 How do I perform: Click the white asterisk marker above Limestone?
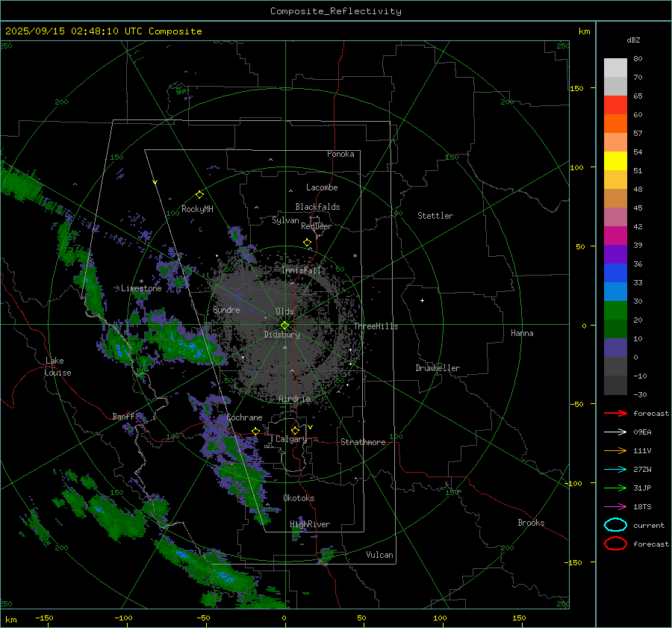click(x=141, y=282)
